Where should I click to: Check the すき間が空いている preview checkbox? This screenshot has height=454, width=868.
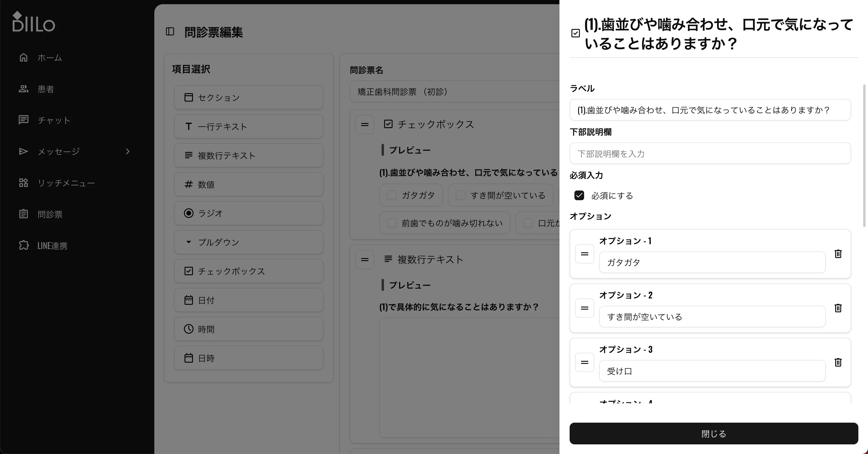(460, 195)
